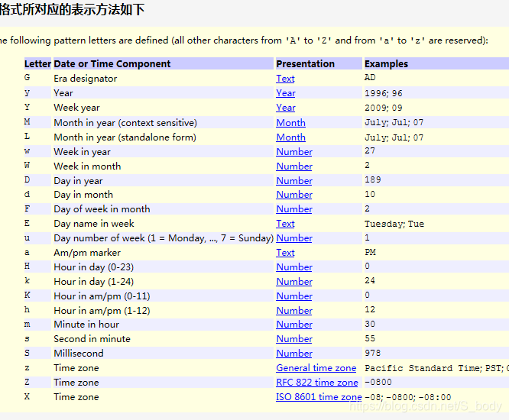Click Number link for Hour in am/pm (1-12)
Image resolution: width=509 pixels, height=420 pixels.
click(x=294, y=311)
